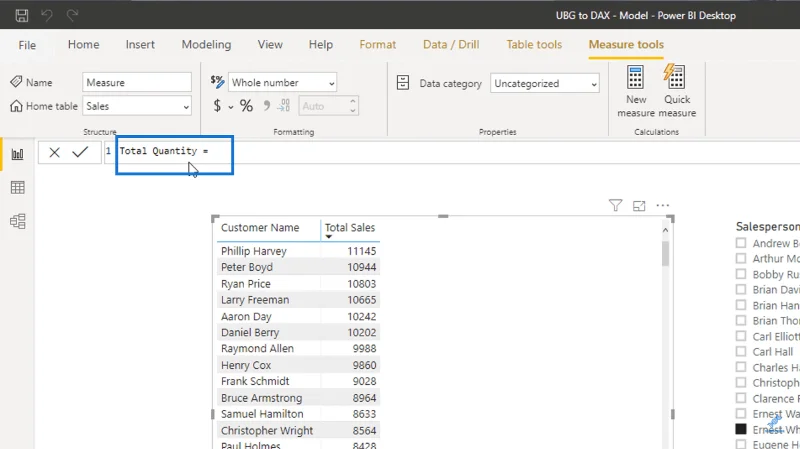Check the Brian Davi salesperson checkbox

[x=741, y=289]
